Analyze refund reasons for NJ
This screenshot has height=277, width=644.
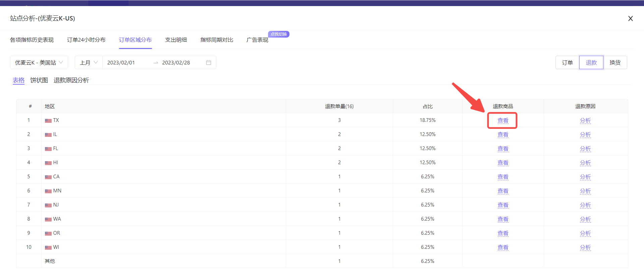pyautogui.click(x=585, y=205)
